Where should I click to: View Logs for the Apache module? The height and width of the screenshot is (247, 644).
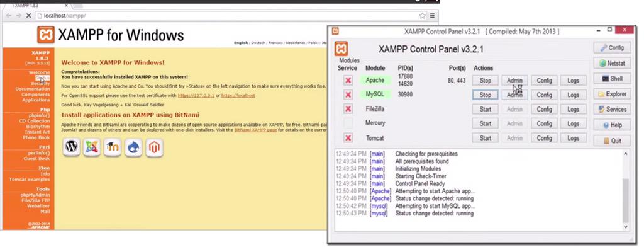tap(574, 81)
